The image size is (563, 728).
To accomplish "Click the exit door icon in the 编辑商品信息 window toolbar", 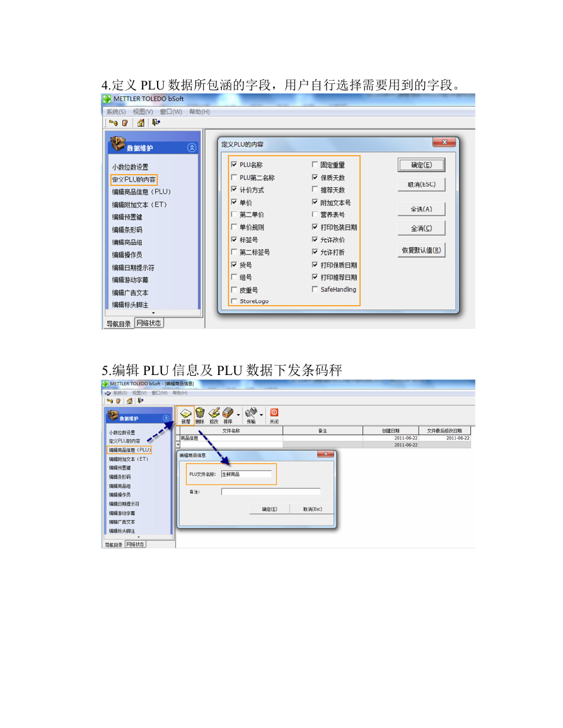I will pyautogui.click(x=141, y=401).
